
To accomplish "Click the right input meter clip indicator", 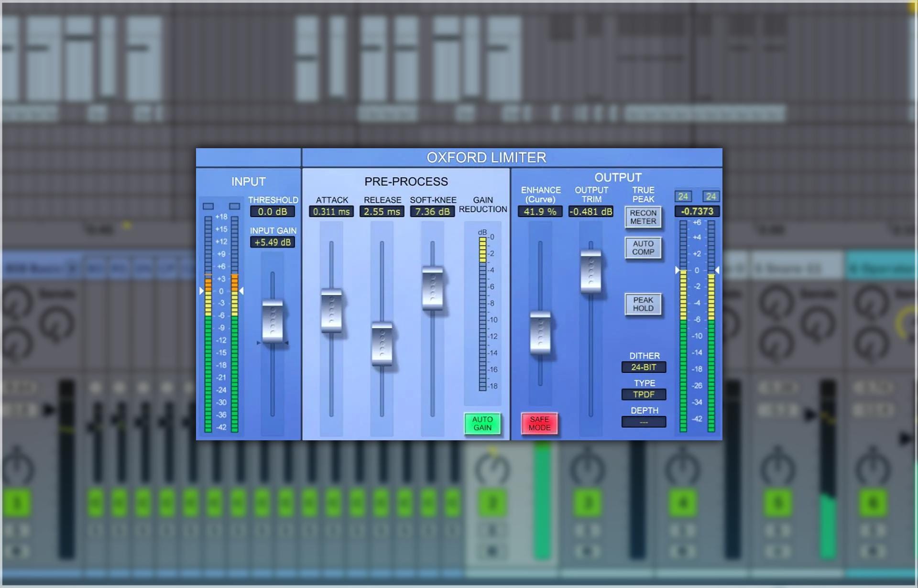I will (x=234, y=206).
